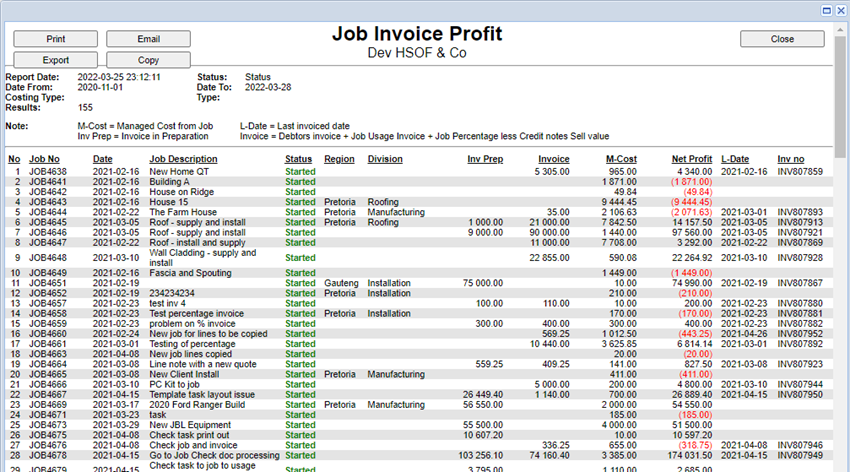Image resolution: width=850 pixels, height=472 pixels.
Task: Click the vertical scrollbar on the right
Action: coord(840,300)
